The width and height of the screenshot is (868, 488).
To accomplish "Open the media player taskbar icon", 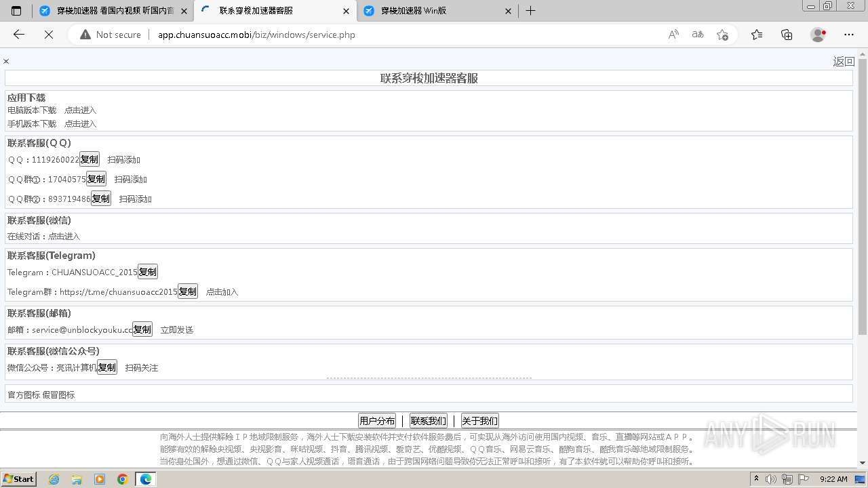I will click(100, 479).
